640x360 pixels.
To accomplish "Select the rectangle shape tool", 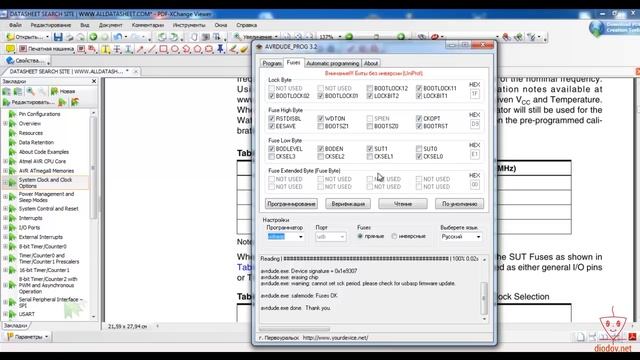I will (163, 49).
